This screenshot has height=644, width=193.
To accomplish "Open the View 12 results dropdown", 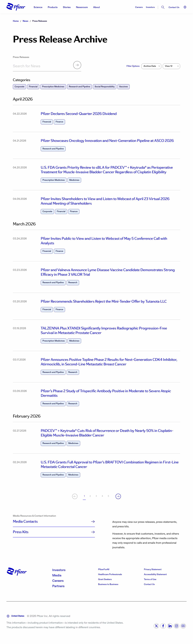I will (x=171, y=66).
